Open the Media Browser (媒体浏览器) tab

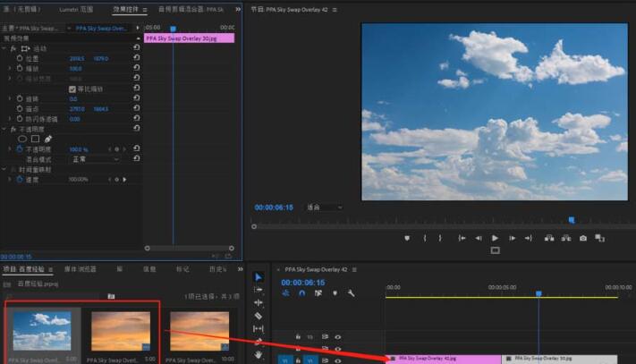pyautogui.click(x=80, y=268)
